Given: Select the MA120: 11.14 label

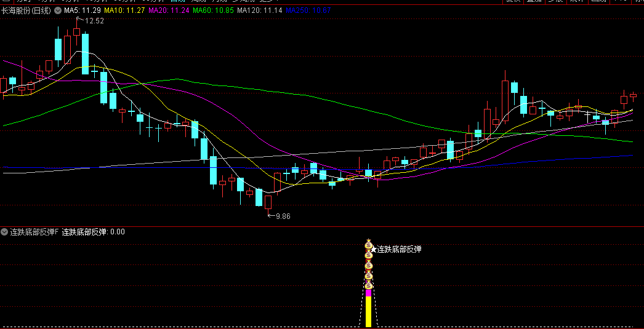Looking at the screenshot, I should pyautogui.click(x=260, y=10).
